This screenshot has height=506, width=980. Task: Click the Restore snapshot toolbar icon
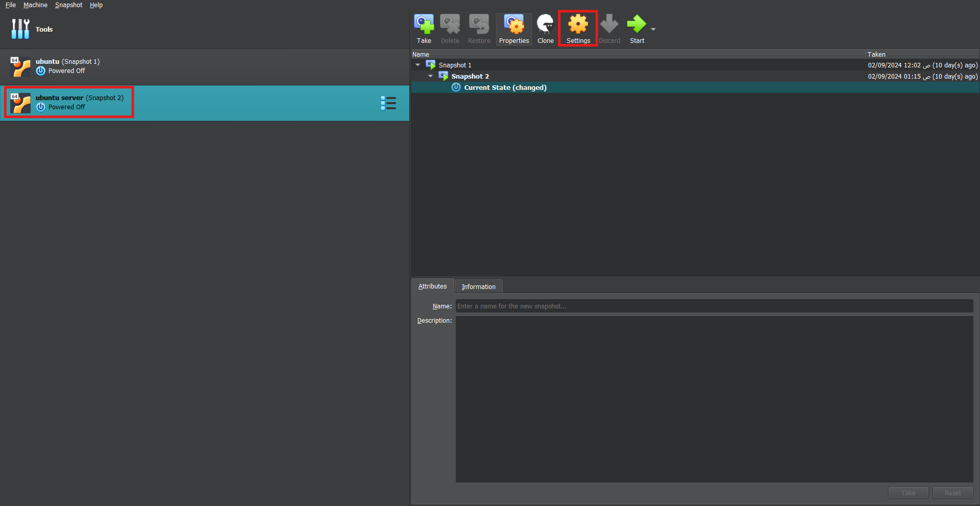[x=479, y=24]
